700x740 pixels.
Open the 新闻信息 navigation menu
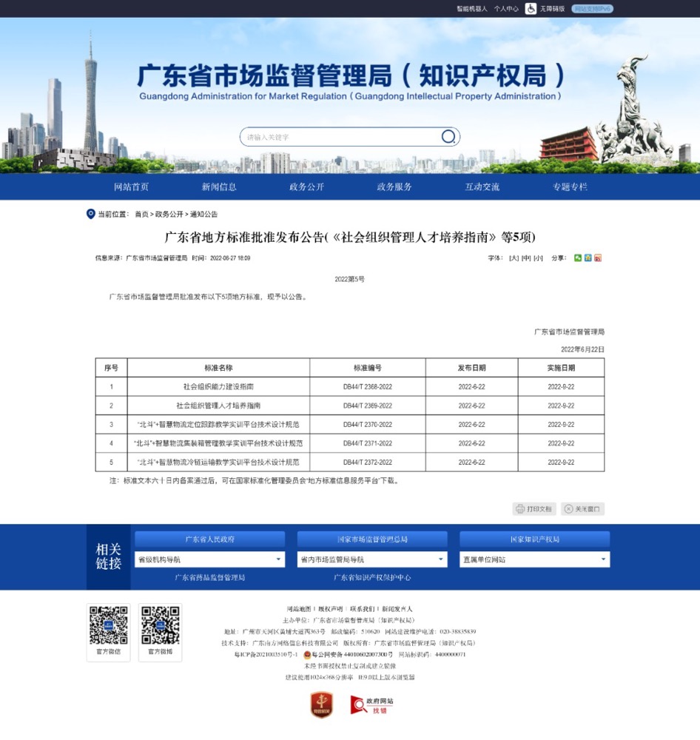click(x=219, y=187)
